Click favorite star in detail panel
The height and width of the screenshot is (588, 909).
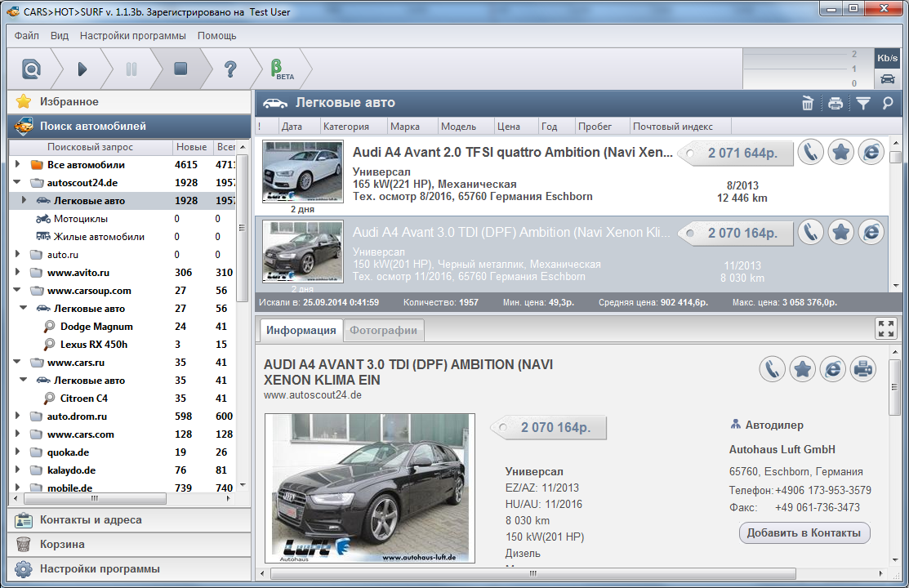(x=802, y=369)
